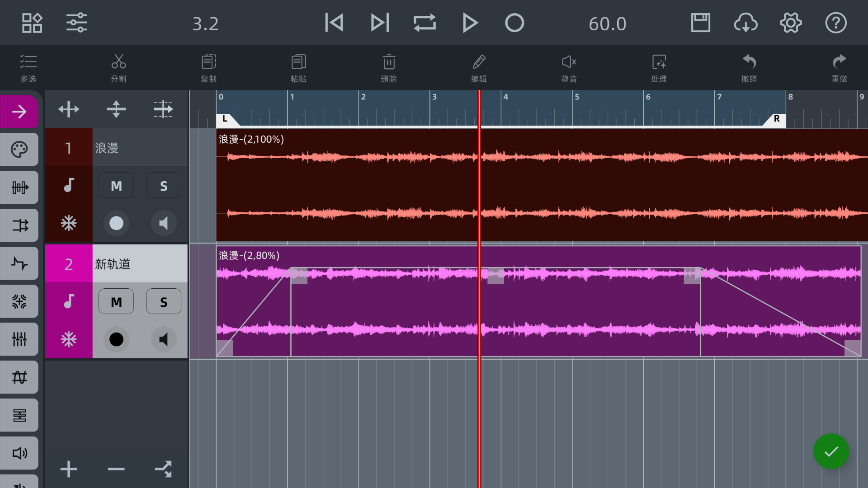Select the 分割 split tool
Screen dimensions: 868x488
[118, 67]
